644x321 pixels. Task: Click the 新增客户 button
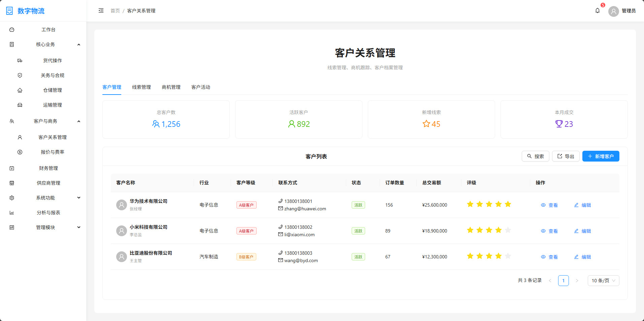click(x=601, y=156)
